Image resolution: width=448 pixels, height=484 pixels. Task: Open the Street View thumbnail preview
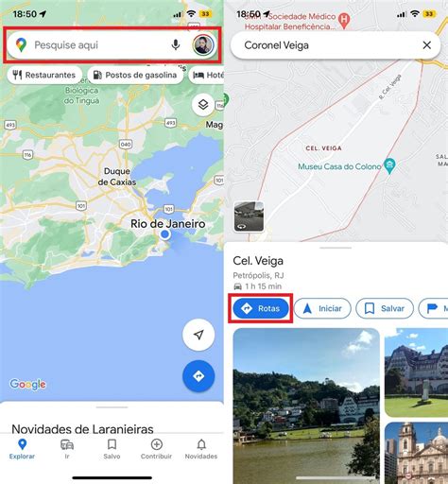click(249, 216)
